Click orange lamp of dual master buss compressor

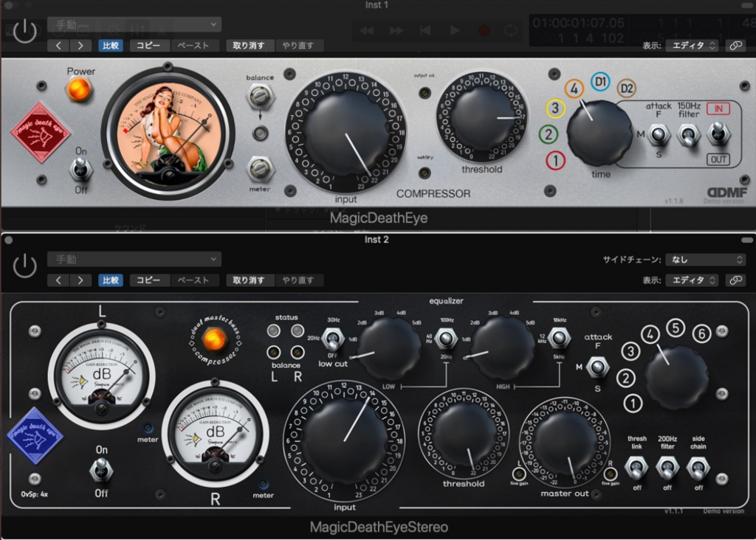pyautogui.click(x=214, y=339)
